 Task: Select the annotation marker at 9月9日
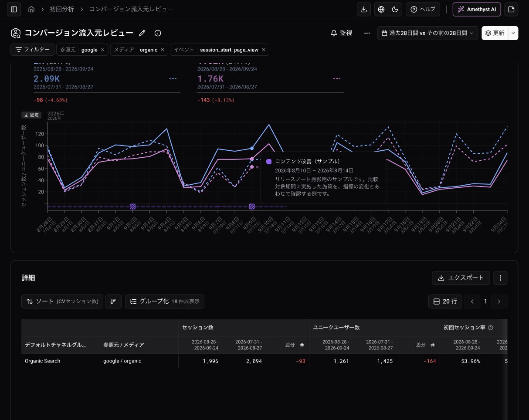coord(252,207)
